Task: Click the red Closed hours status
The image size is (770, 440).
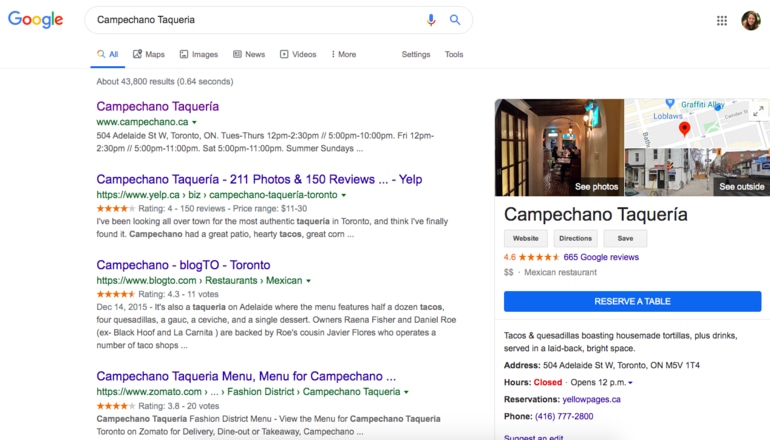Action: click(x=548, y=382)
